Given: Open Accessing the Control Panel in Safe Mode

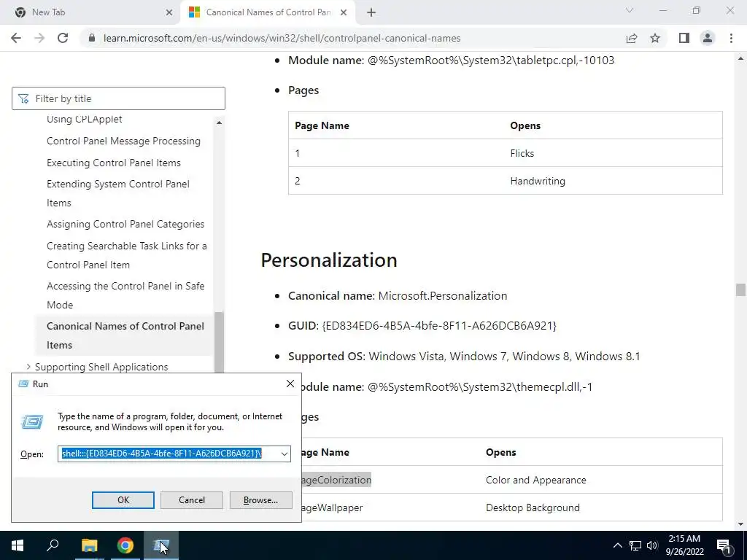Looking at the screenshot, I should 125,295.
